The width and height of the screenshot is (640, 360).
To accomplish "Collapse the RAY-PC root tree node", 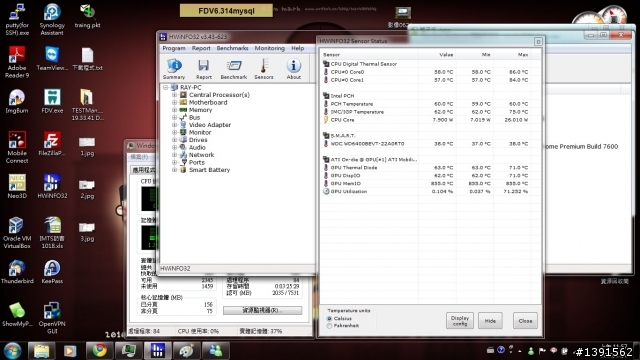I will 165,87.
